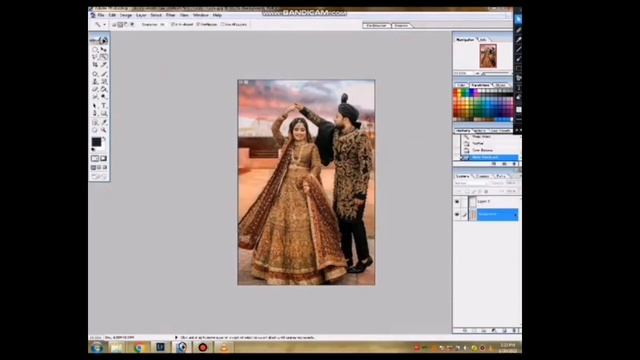Click Jump to ImageReady button
The width and height of the screenshot is (640, 360).
tap(99, 177)
